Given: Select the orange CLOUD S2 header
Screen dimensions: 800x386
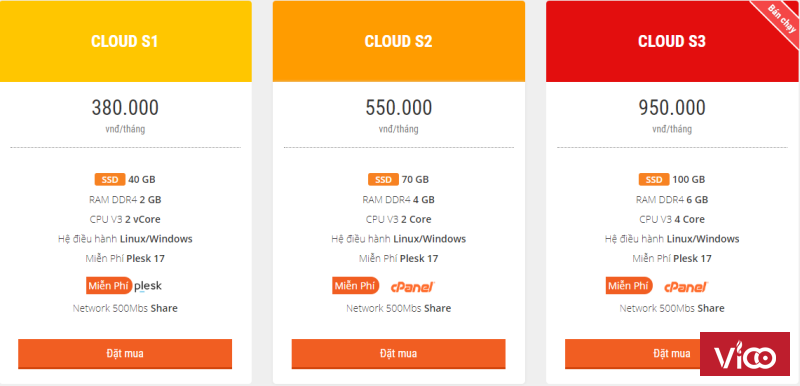Looking at the screenshot, I should point(399,41).
